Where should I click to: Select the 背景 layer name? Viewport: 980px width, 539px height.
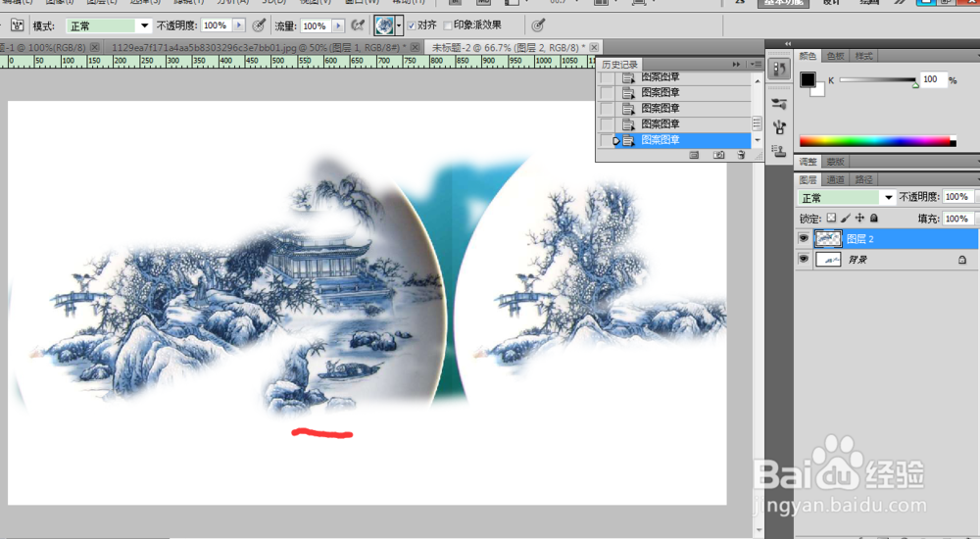pos(857,260)
